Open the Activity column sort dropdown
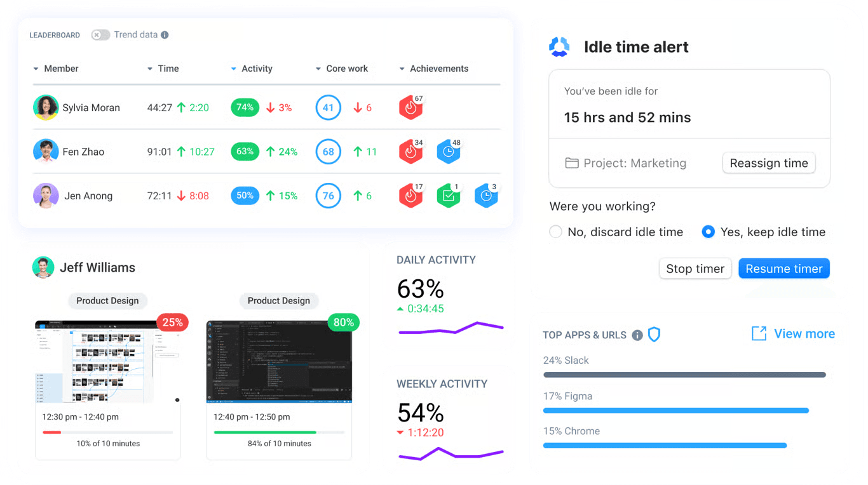868x485 pixels. click(234, 69)
